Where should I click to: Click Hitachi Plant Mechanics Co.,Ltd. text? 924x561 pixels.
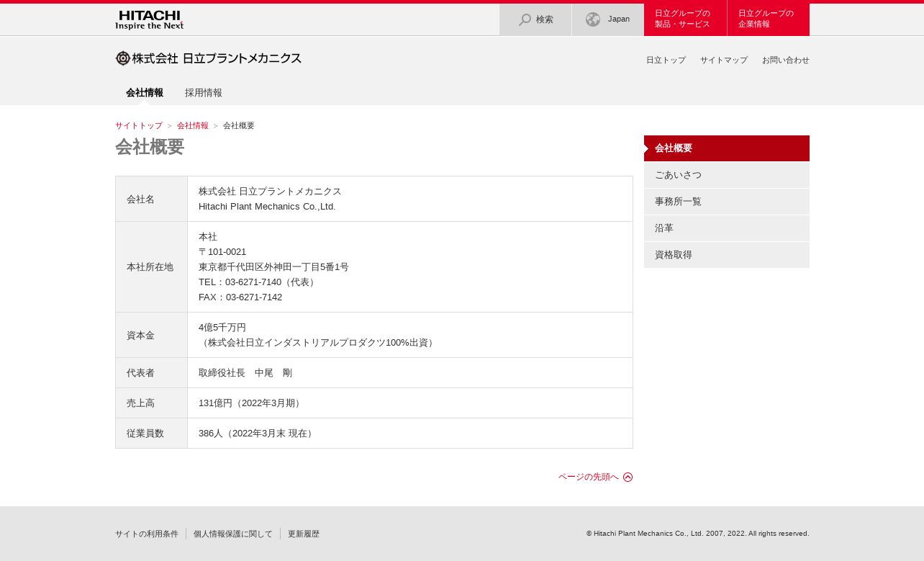267,207
